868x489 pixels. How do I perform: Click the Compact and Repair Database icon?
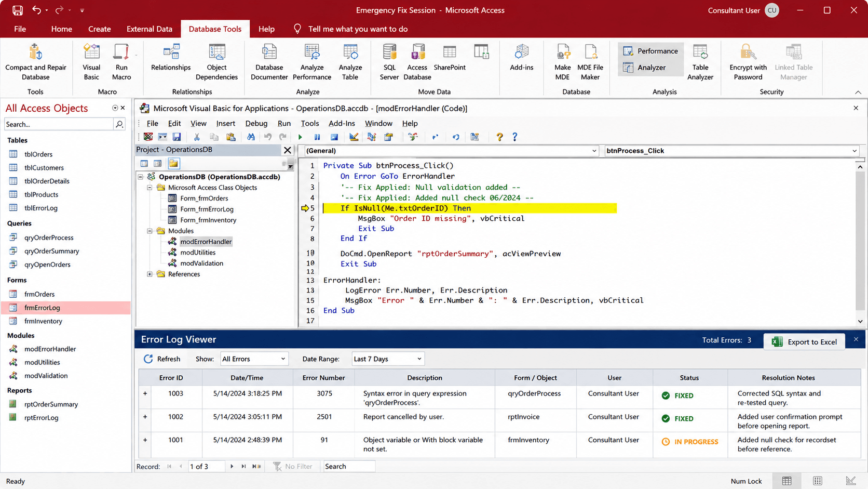coord(35,52)
